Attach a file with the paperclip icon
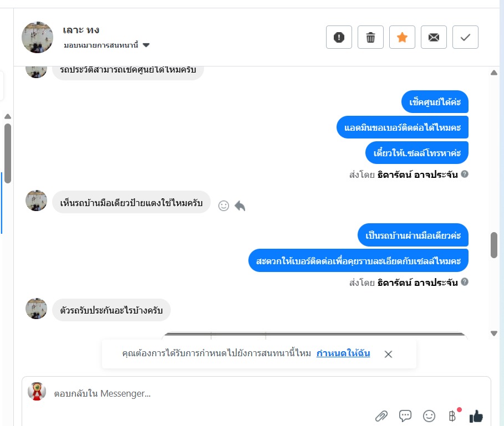Image resolution: width=504 pixels, height=426 pixels. pyautogui.click(x=381, y=416)
